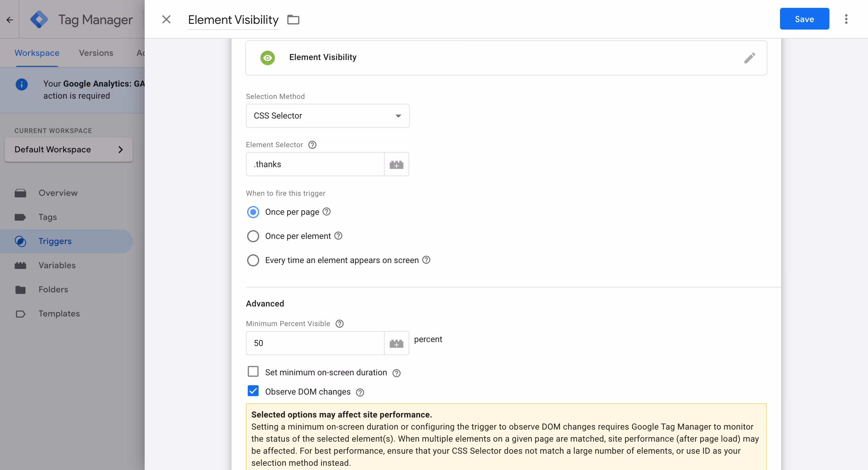The height and width of the screenshot is (470, 868).
Task: Select the Once per element option
Action: (x=253, y=236)
